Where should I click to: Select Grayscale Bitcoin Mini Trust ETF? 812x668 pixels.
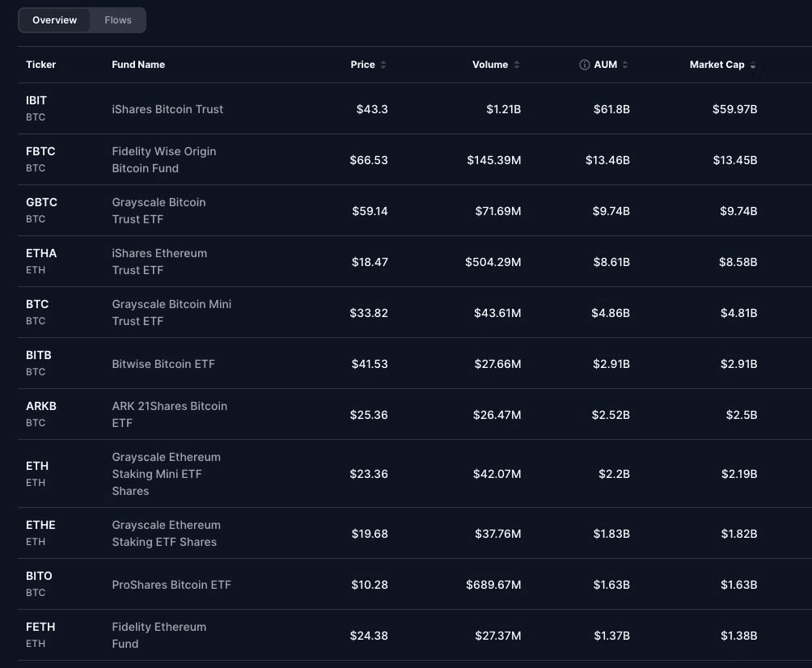pos(171,313)
